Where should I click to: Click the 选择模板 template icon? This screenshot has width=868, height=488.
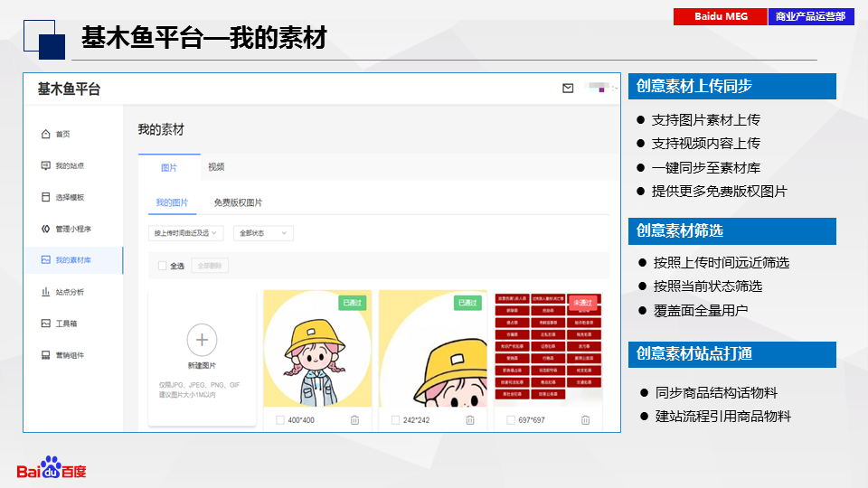click(45, 197)
